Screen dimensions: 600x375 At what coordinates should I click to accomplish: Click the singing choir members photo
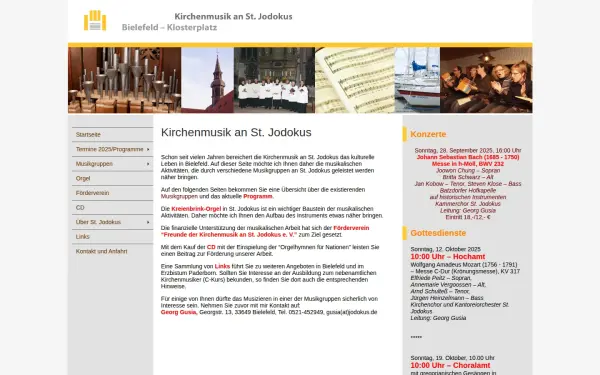click(486, 80)
